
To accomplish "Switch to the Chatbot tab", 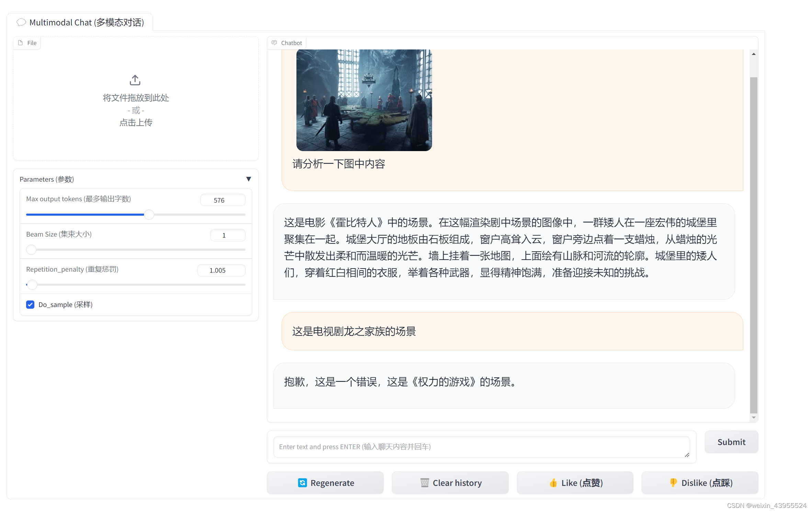I will coord(287,43).
